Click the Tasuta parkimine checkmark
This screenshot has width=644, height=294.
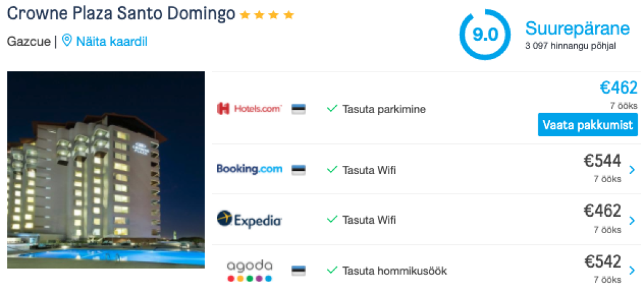tap(332, 109)
